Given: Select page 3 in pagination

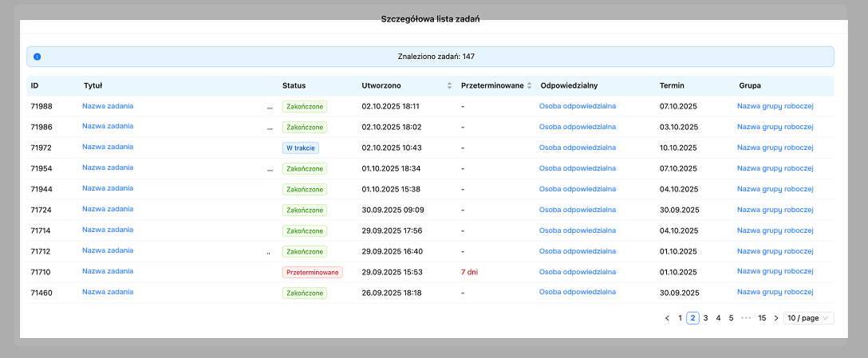Looking at the screenshot, I should 705,318.
